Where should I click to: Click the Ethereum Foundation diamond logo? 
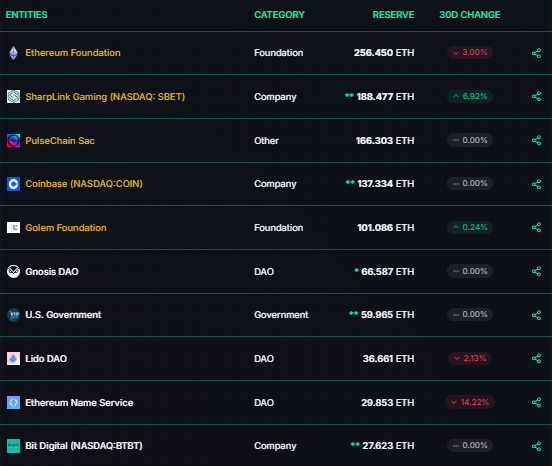coord(13,53)
